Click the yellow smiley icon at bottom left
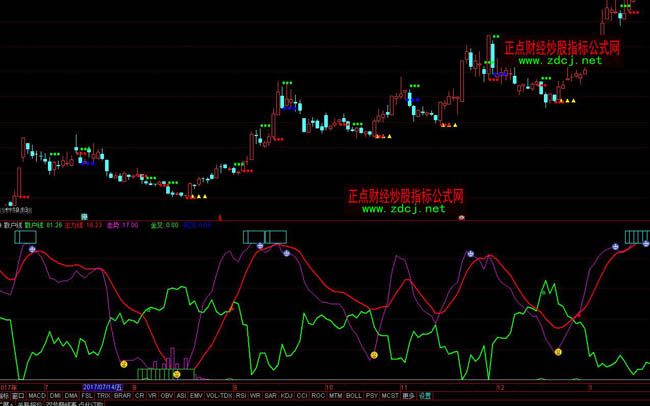This screenshot has width=650, height=406. click(x=123, y=364)
